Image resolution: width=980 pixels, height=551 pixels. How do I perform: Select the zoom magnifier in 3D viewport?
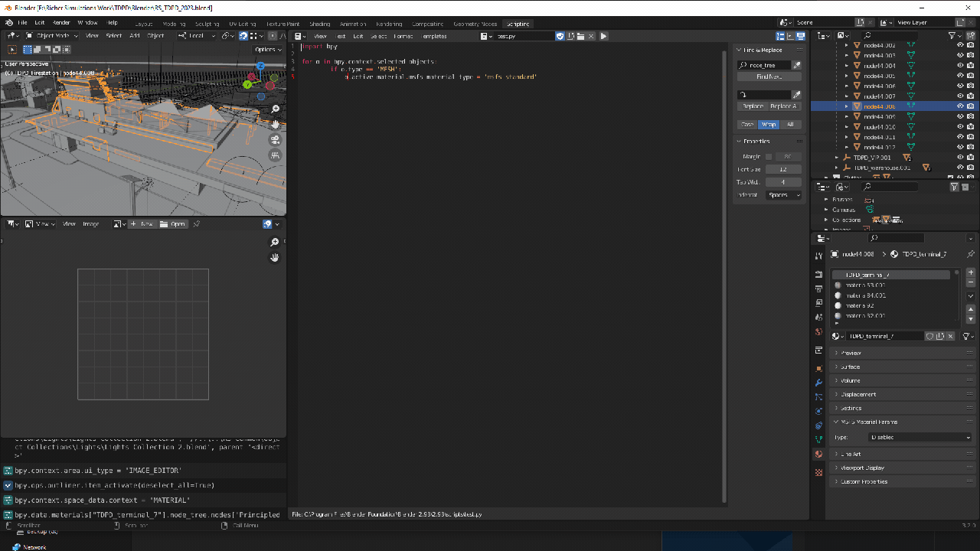pyautogui.click(x=276, y=109)
